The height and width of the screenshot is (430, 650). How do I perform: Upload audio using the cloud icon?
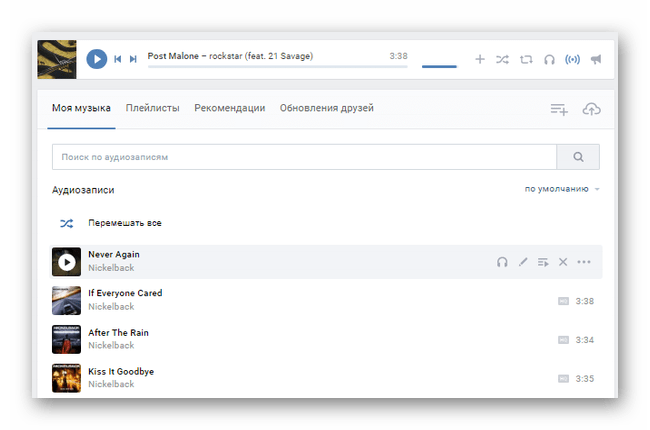click(592, 109)
